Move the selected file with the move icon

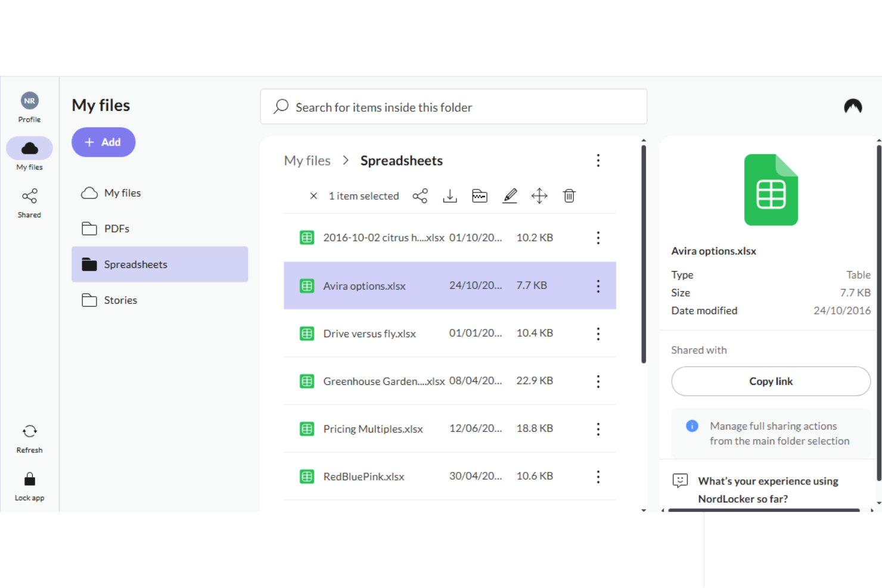coord(539,195)
